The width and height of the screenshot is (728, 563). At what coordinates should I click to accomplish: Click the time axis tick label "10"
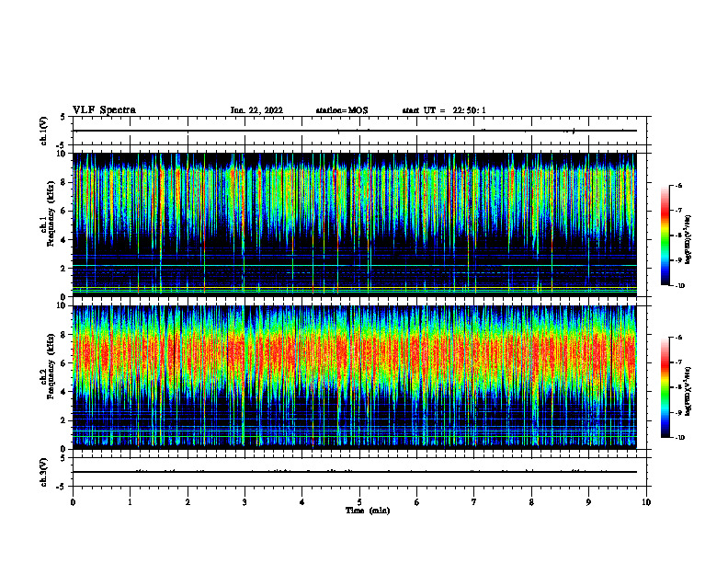[x=646, y=502]
